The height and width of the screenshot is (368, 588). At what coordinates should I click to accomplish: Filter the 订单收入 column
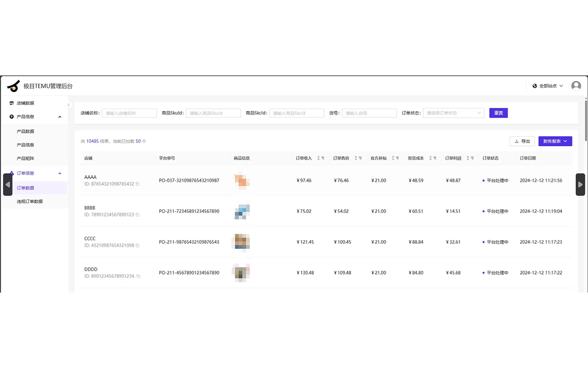pos(323,158)
